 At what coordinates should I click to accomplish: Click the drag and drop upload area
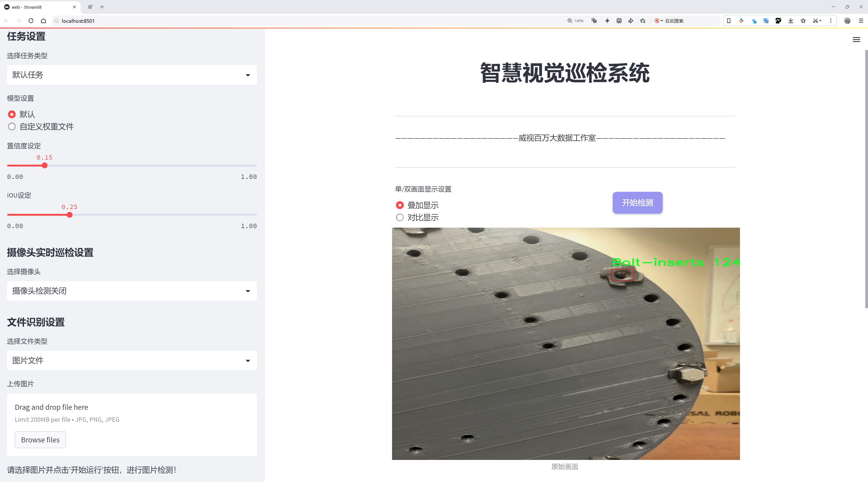click(x=132, y=425)
